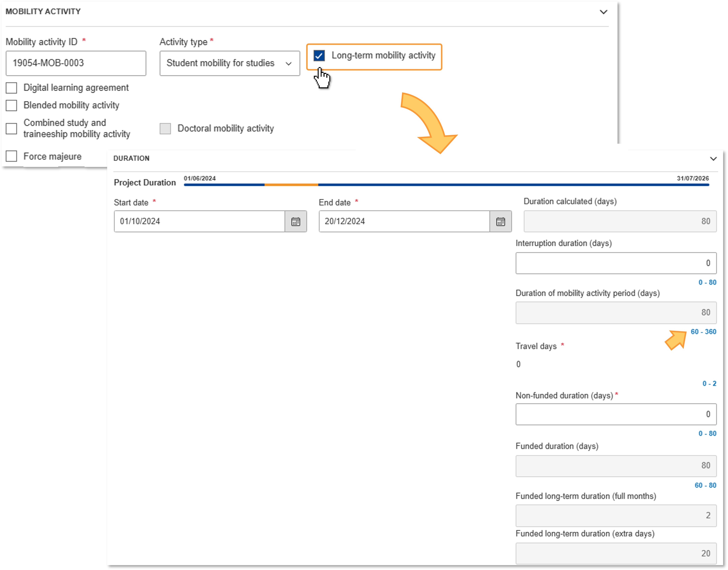This screenshot has width=728, height=570.
Task: Tick the Blended mobility activity checkbox
Action: click(x=11, y=105)
